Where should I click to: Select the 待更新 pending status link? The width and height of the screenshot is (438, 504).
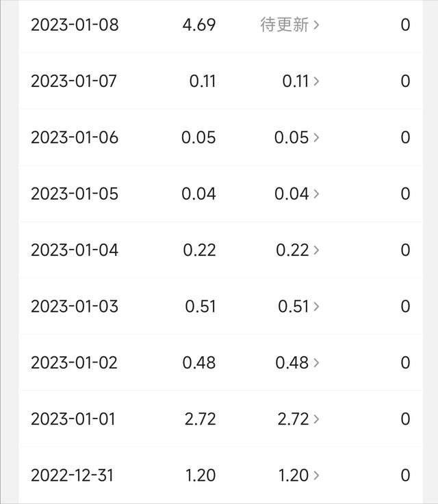(x=285, y=25)
